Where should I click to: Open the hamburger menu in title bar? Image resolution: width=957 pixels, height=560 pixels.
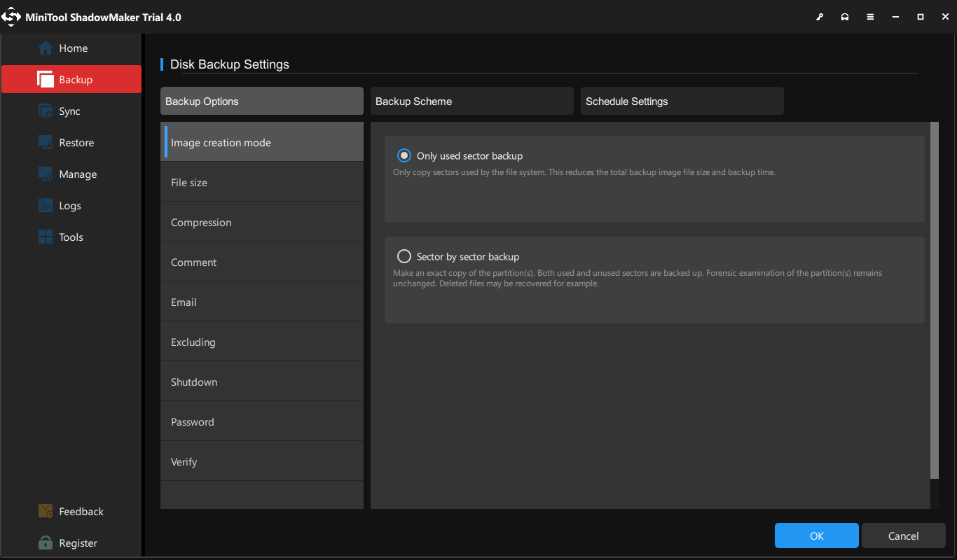point(870,17)
